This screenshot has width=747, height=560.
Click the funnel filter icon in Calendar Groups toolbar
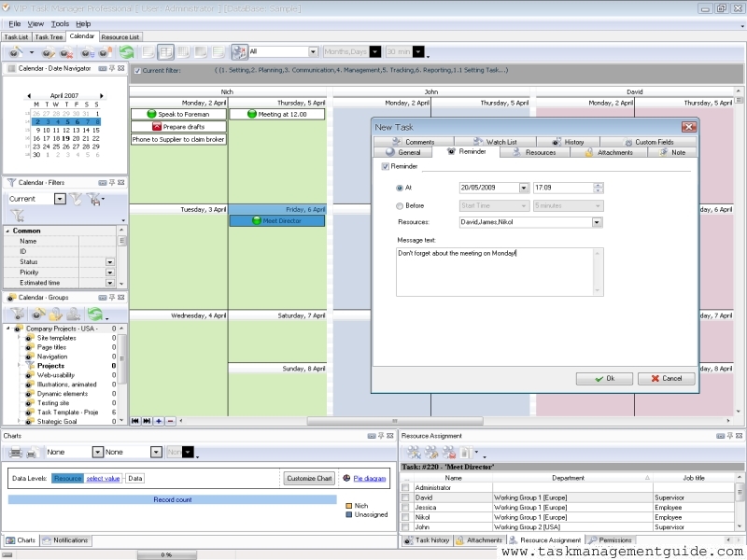18,314
